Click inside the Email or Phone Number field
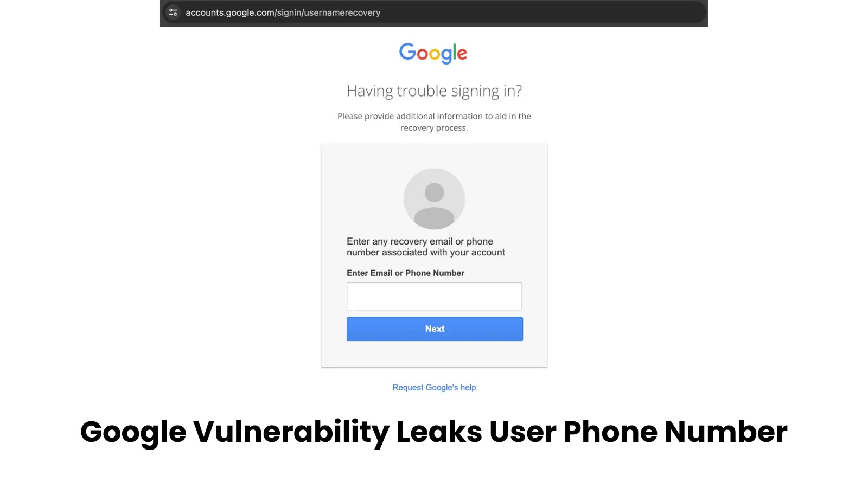 [434, 296]
